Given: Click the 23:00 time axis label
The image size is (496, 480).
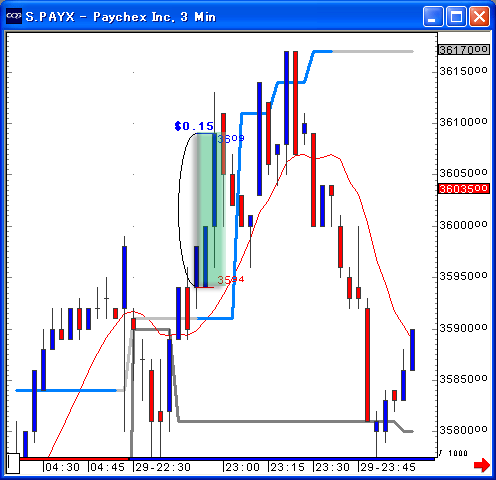Looking at the screenshot, I should coord(242,467).
